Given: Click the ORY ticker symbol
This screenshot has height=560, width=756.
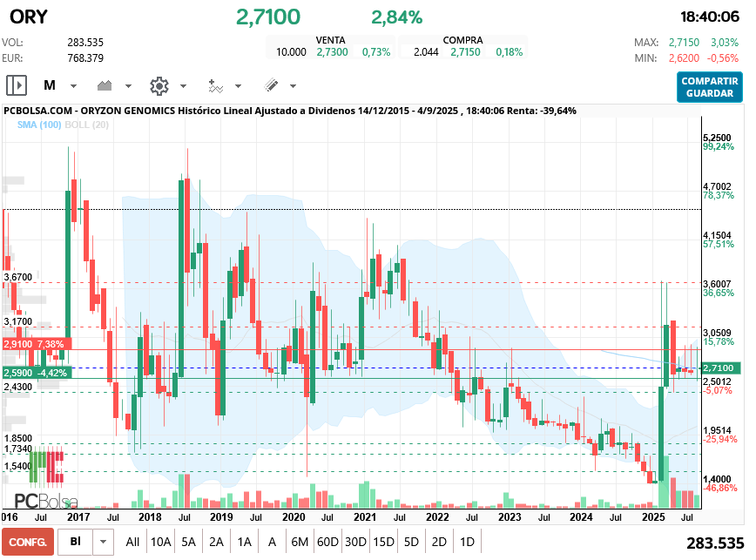Looking at the screenshot, I should point(29,17).
